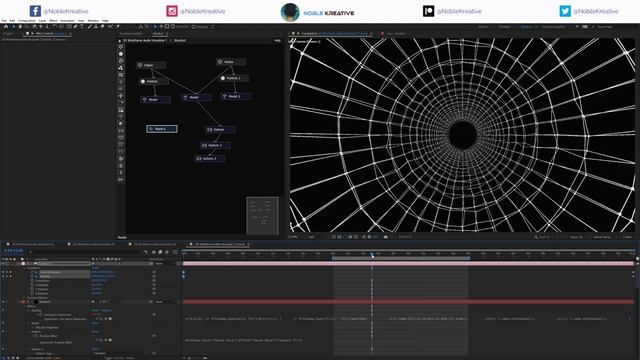Click the work area bar in timeline
Screen dimensions: 640x360
coord(401,258)
